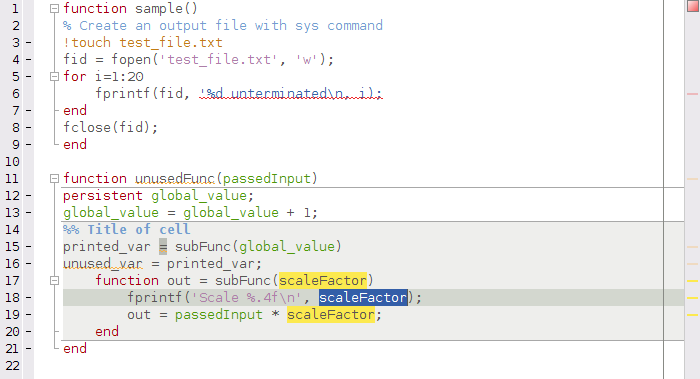Toggle breakpoint dash on line 3
The height and width of the screenshot is (379, 700).
pyautogui.click(x=29, y=42)
